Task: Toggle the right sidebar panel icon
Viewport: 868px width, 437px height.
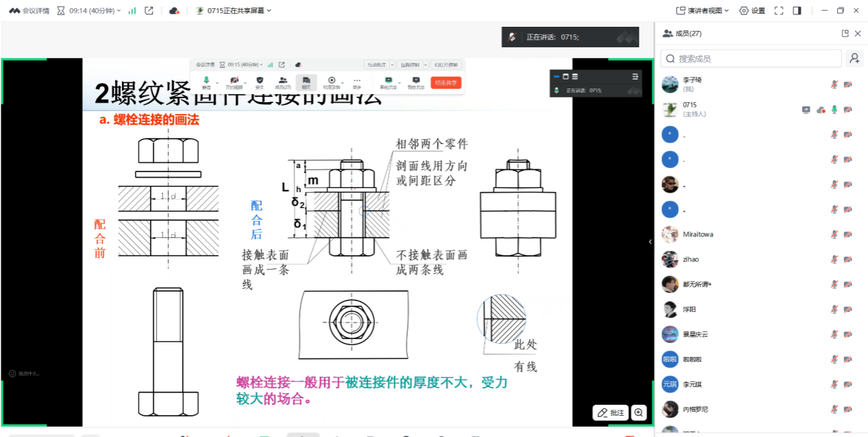Action: tap(797, 10)
